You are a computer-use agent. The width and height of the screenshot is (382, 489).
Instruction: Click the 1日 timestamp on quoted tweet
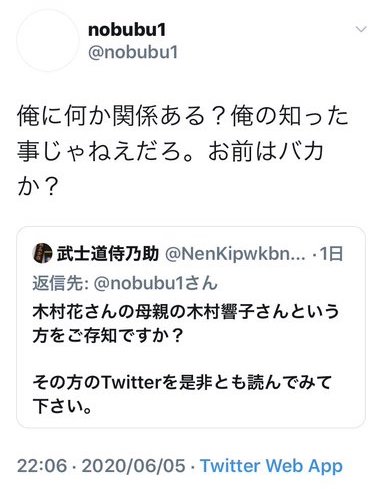pyautogui.click(x=331, y=254)
